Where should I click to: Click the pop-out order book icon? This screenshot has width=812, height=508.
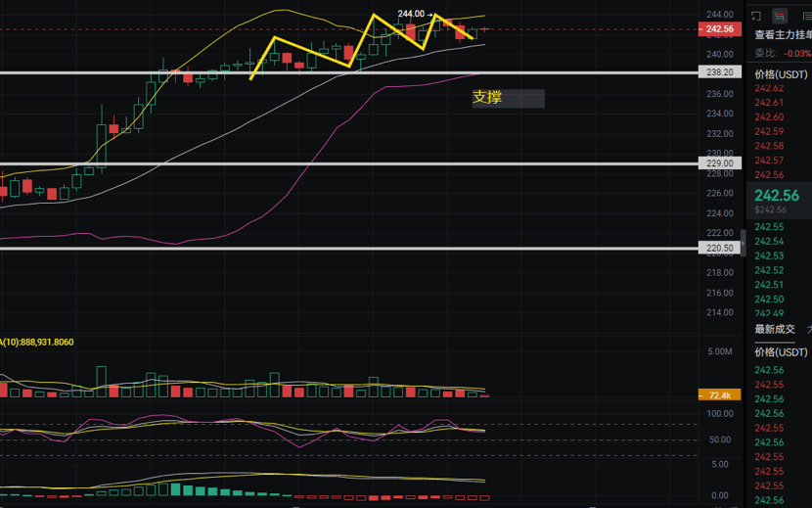757,16
